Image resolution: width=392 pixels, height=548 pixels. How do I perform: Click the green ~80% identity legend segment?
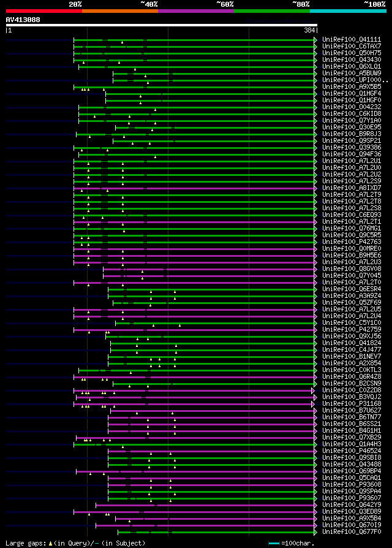click(272, 11)
